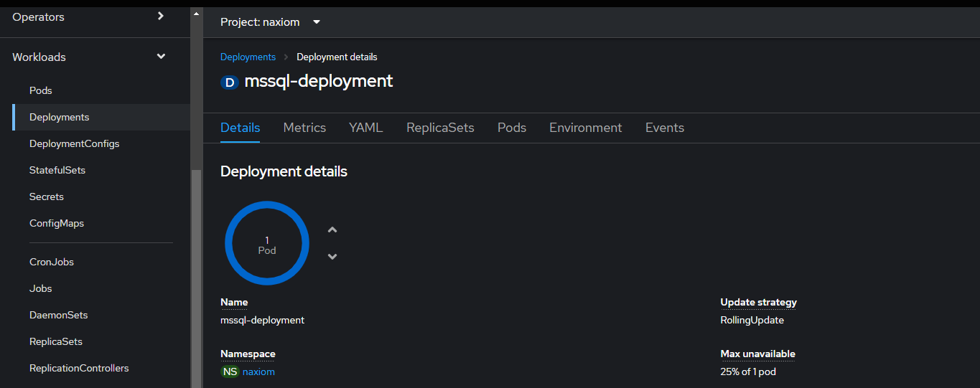Open the Environment tab
Image resolution: width=980 pixels, height=388 pixels.
coord(586,128)
